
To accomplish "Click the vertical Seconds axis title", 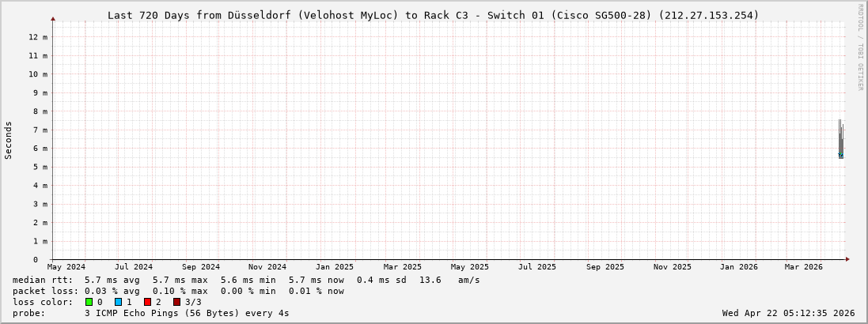I will pos(9,140).
